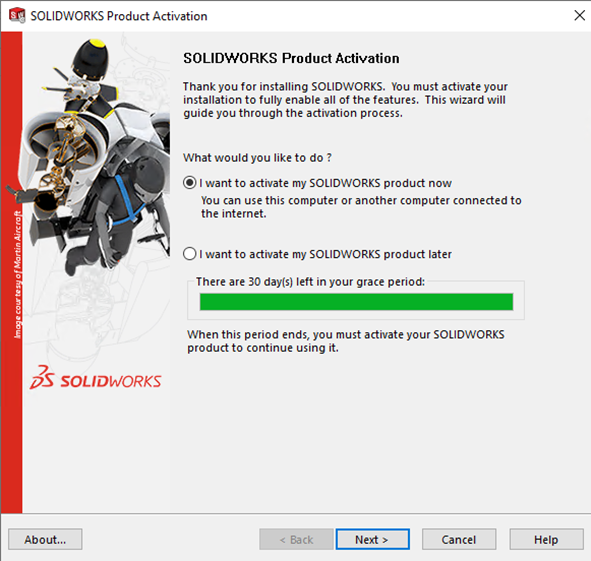Click the '30 day(s) left' grace period label
Image resolution: width=591 pixels, height=561 pixels.
click(x=310, y=282)
